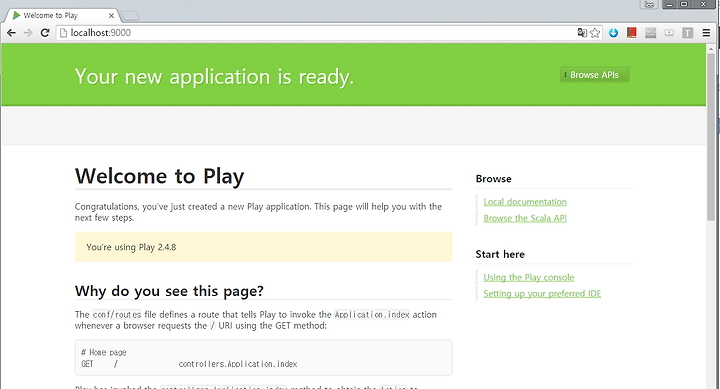This screenshot has height=389, width=720.
Task: Click the green Play favicon on the tab
Action: click(17, 15)
